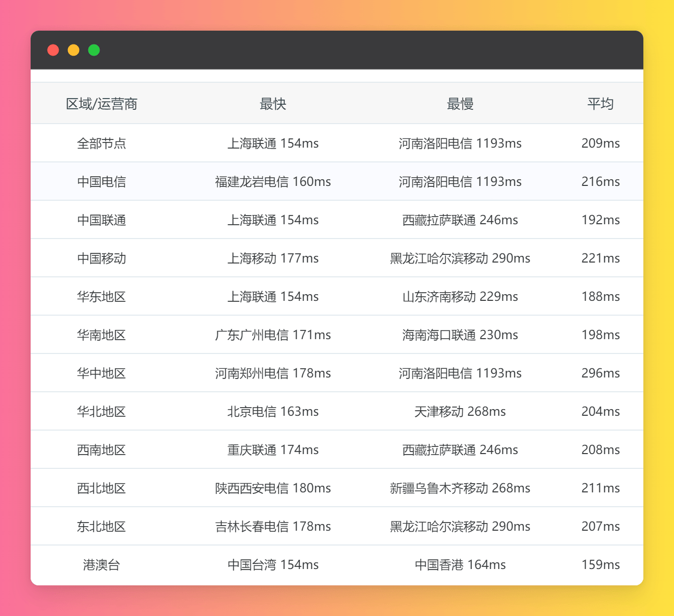
Task: Click 重庆联通 174ms cell
Action: point(273,450)
